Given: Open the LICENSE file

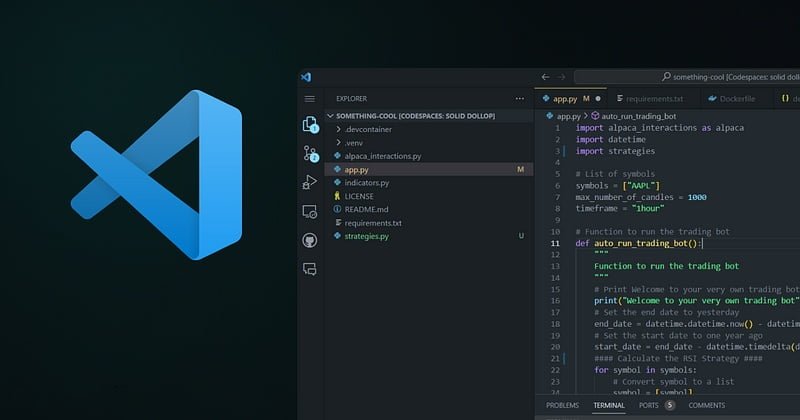Looking at the screenshot, I should [429, 196].
